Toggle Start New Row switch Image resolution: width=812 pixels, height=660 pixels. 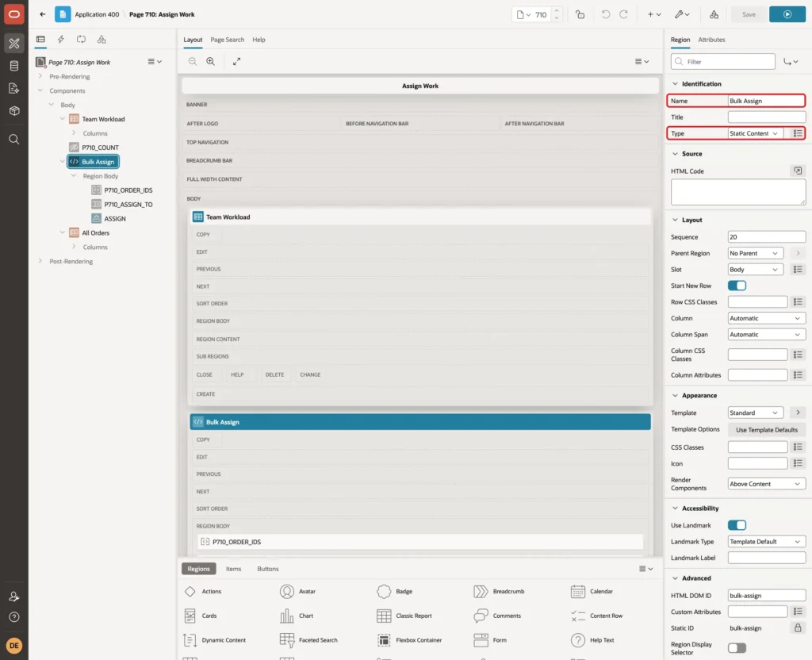[x=737, y=286]
